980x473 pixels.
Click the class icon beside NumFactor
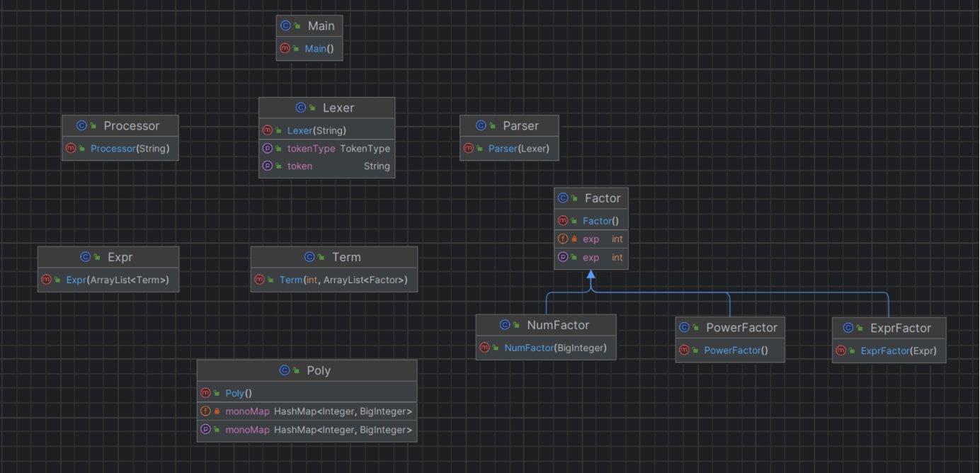point(505,325)
